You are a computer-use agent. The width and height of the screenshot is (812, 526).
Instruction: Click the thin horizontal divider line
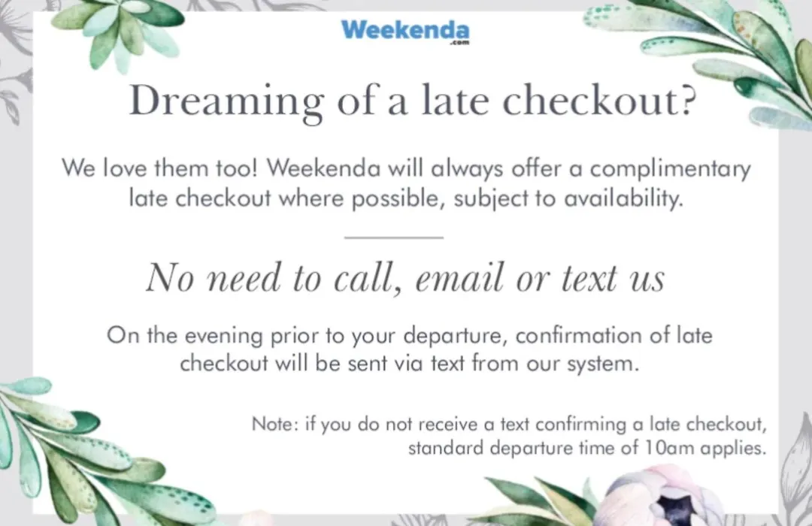[393, 237]
